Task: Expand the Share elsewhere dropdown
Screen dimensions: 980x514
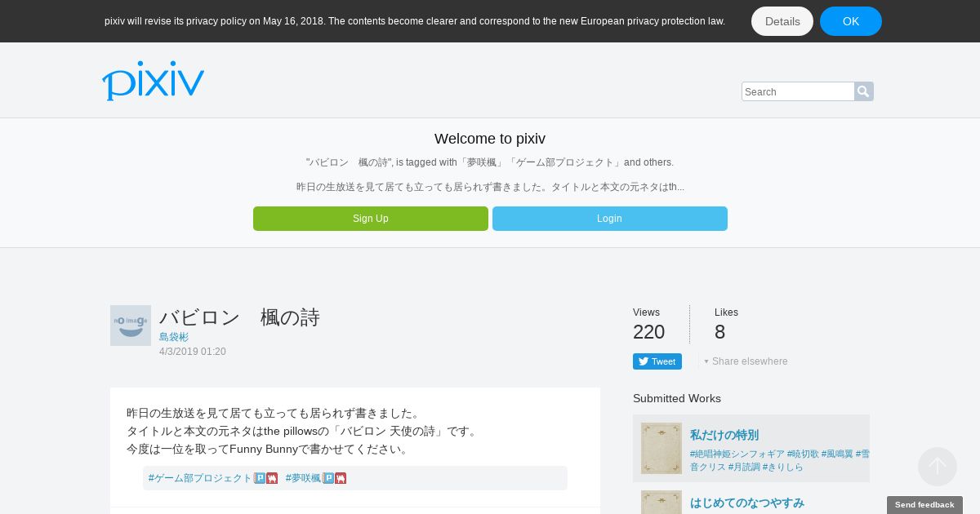Action: (x=746, y=361)
